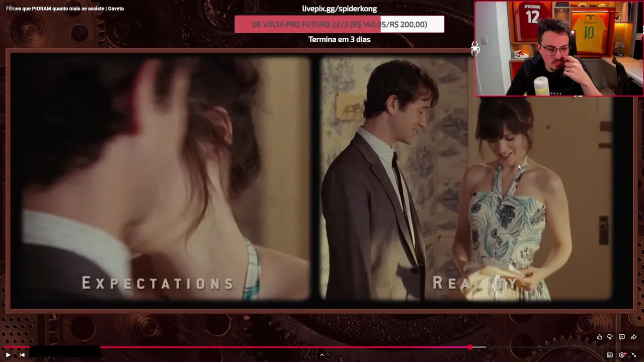644x362 pixels.
Task: Expand the chevron-up panel below the progress bar
Action: 322,355
